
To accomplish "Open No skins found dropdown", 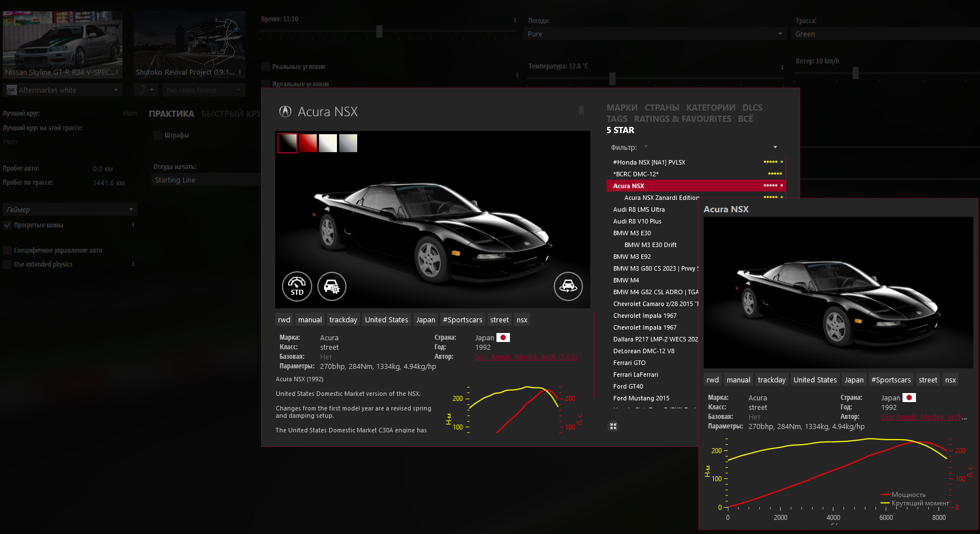I will click(x=204, y=90).
